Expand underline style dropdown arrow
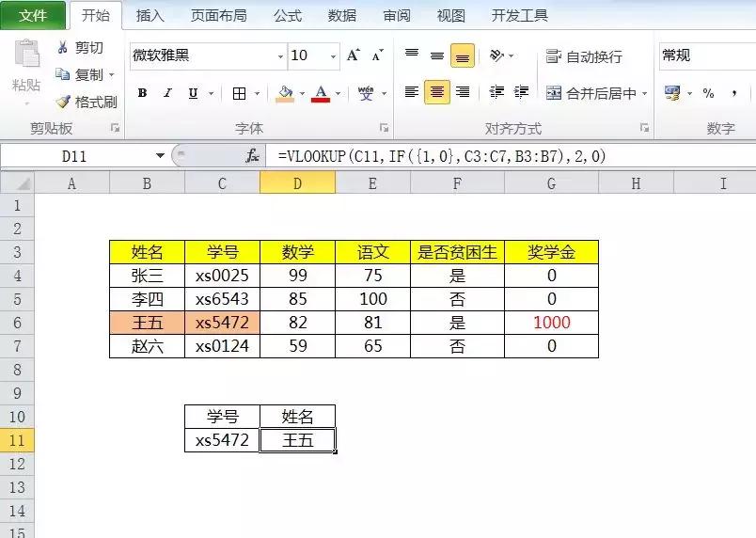 coord(211,93)
